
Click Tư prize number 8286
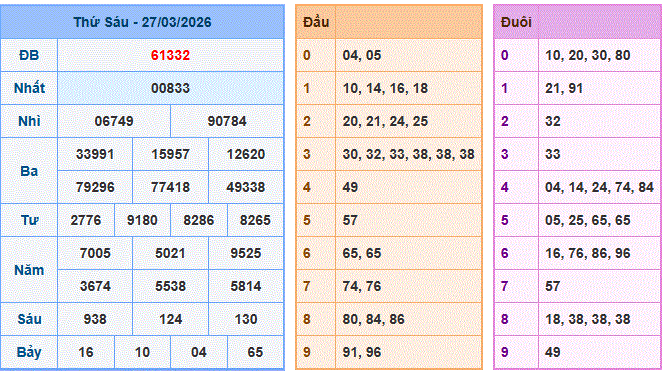[x=199, y=220]
